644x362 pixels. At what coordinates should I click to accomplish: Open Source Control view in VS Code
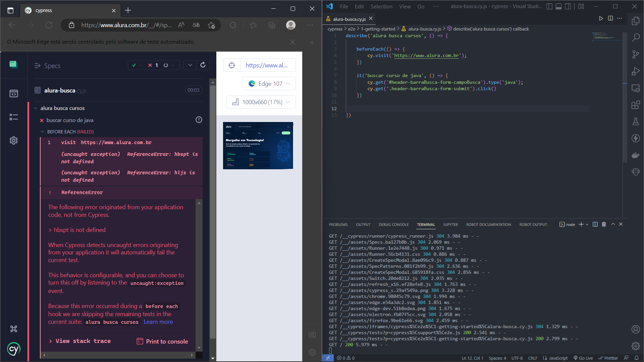tap(636, 54)
